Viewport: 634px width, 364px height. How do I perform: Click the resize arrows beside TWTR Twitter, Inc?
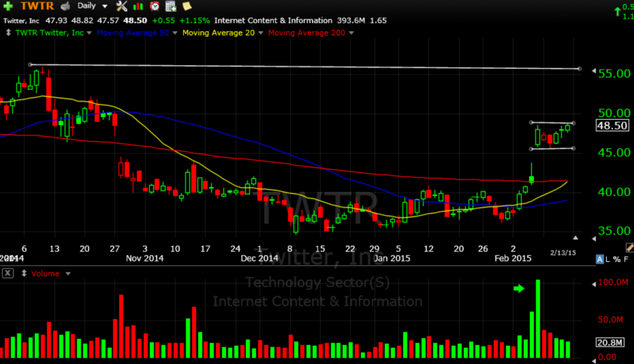pyautogui.click(x=8, y=33)
